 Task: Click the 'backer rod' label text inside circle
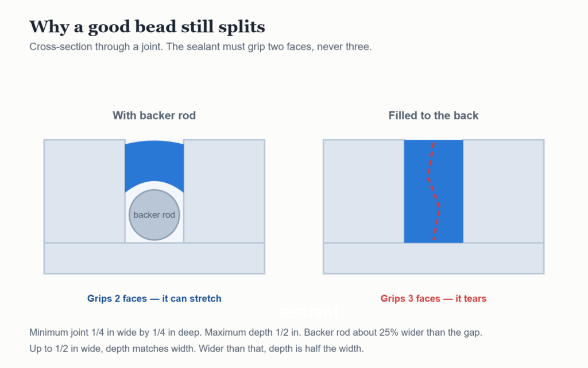(x=154, y=215)
